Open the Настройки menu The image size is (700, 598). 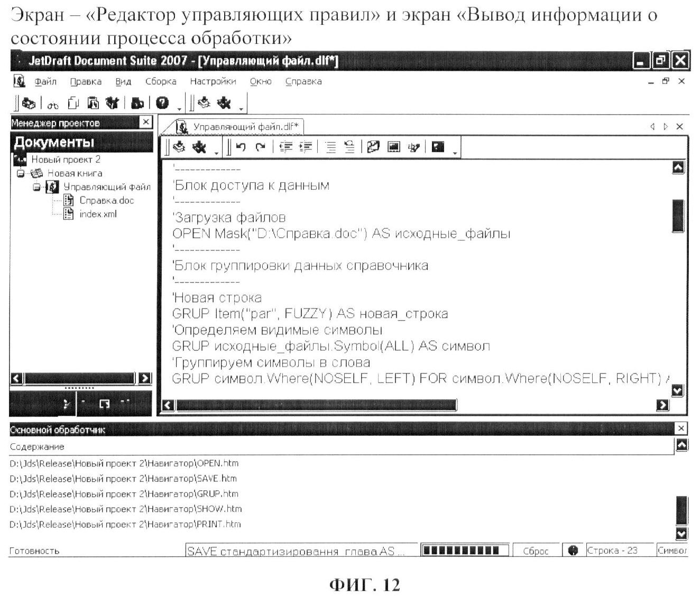coord(213,81)
